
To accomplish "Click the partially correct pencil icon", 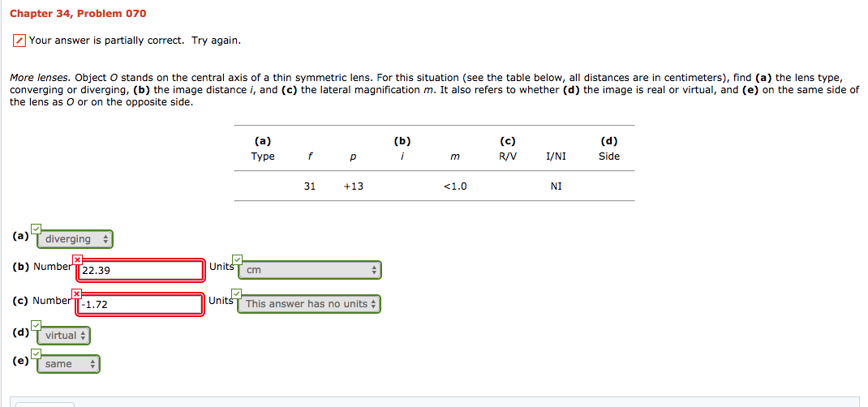I will coord(19,41).
